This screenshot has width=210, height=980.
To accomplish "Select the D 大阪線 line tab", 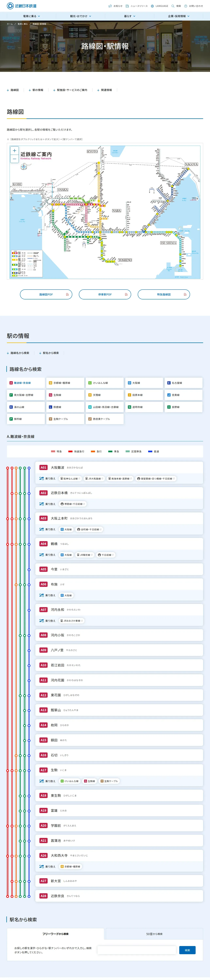I will [x=144, y=383].
